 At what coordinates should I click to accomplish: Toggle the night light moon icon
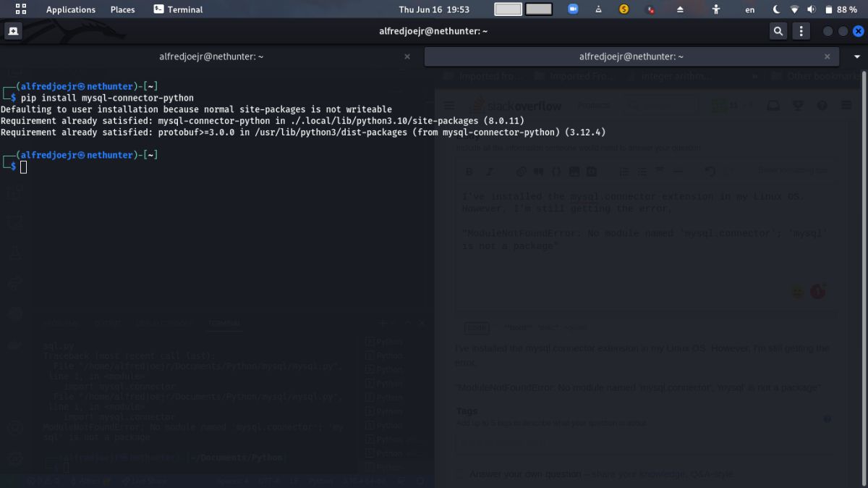[776, 9]
